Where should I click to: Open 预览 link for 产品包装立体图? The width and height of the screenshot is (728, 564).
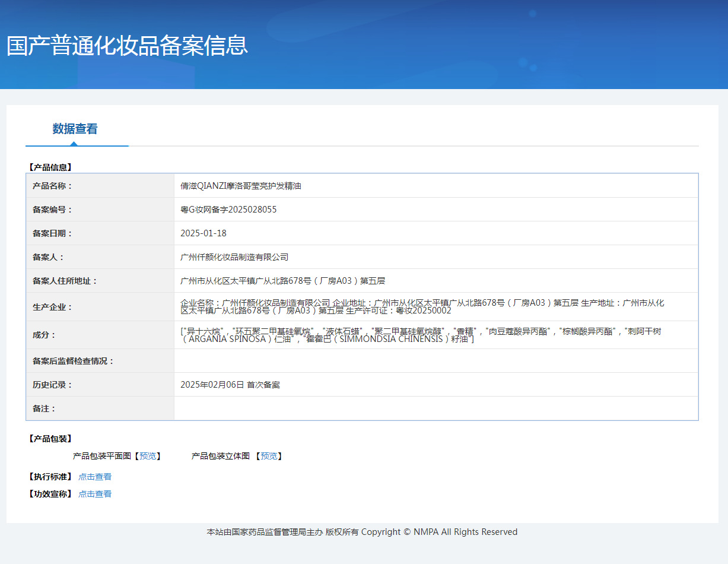tap(269, 456)
